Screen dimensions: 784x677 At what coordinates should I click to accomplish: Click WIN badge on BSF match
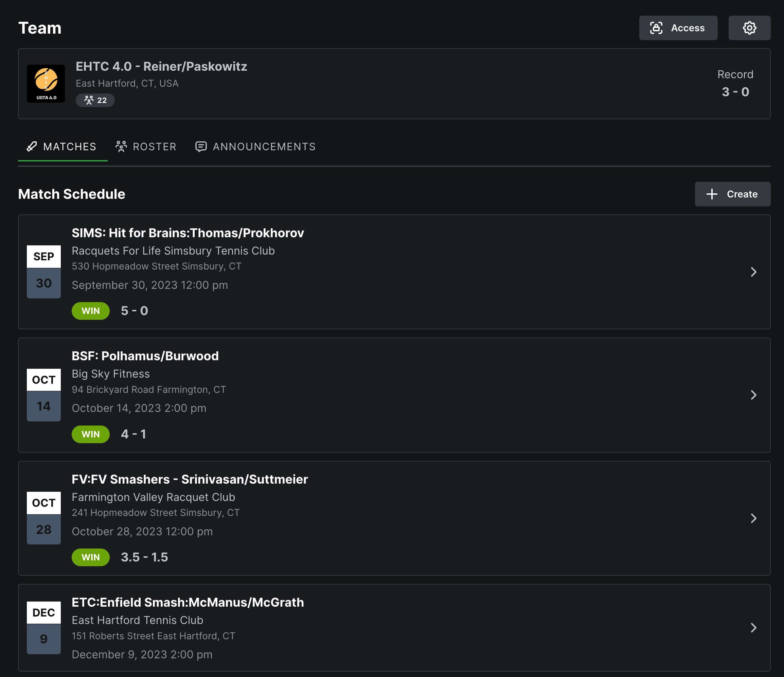pyautogui.click(x=91, y=434)
